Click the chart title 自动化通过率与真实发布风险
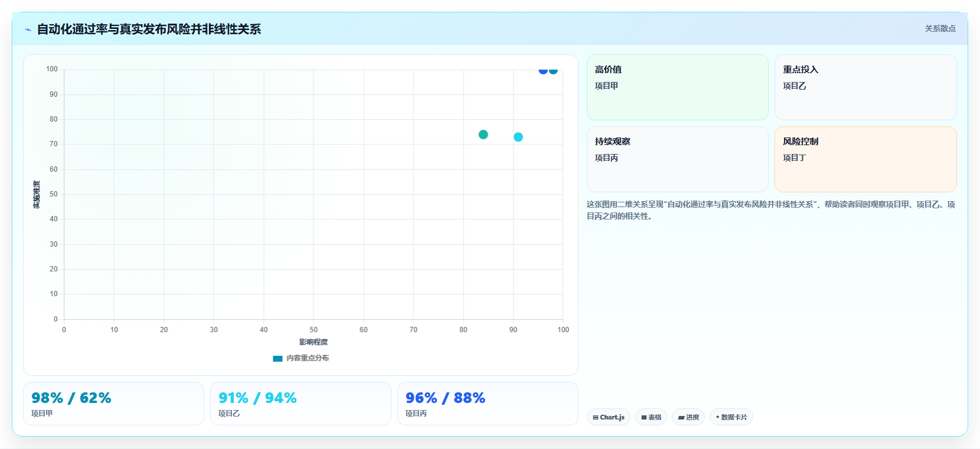This screenshot has width=980, height=449. 149,29
